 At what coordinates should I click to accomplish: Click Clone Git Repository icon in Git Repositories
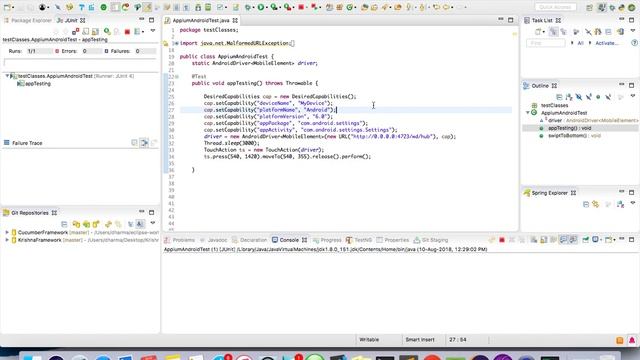click(86, 224)
